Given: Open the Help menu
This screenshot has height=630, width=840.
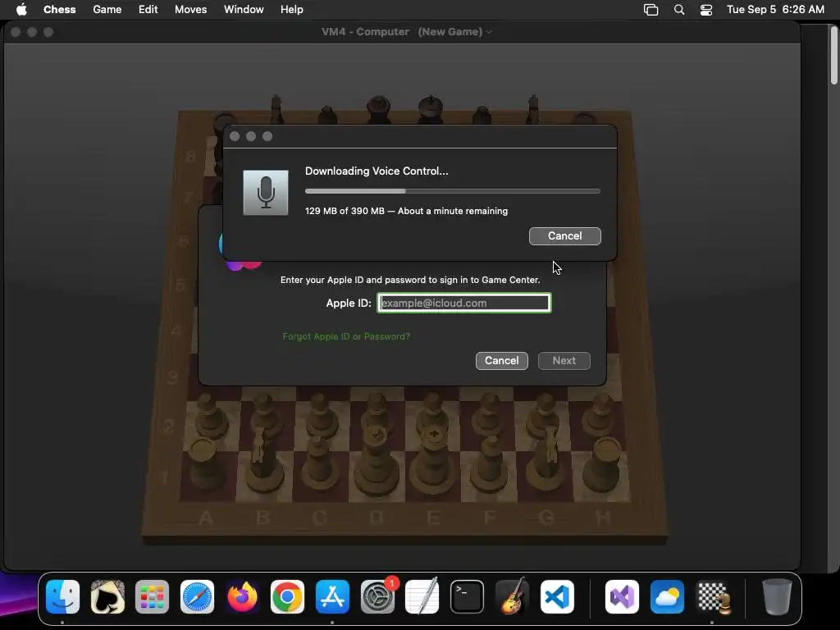Looking at the screenshot, I should [x=291, y=9].
